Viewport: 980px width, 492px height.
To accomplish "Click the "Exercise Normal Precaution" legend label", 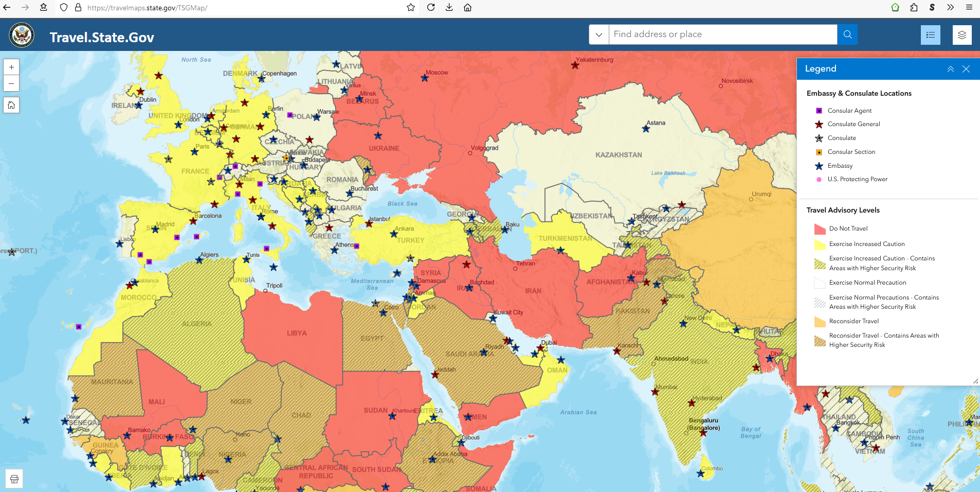I will point(868,283).
